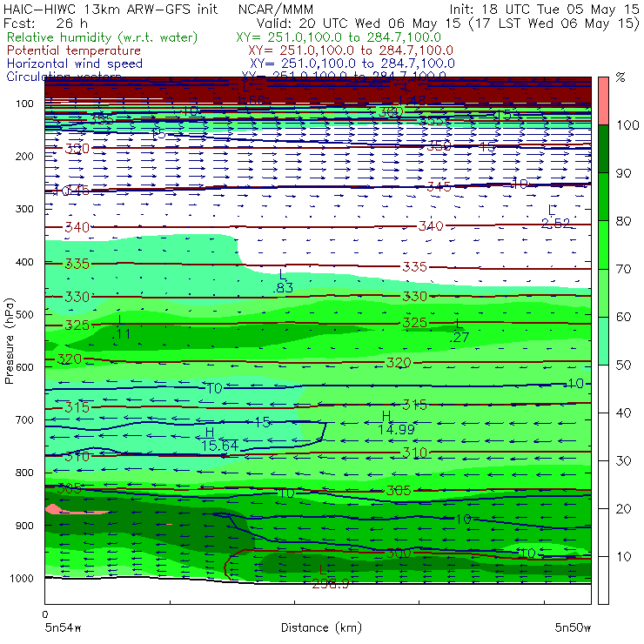Viewport: 644px width, 644px height.
Task: Click the pressure axis tick label '500'
Action: point(24,314)
